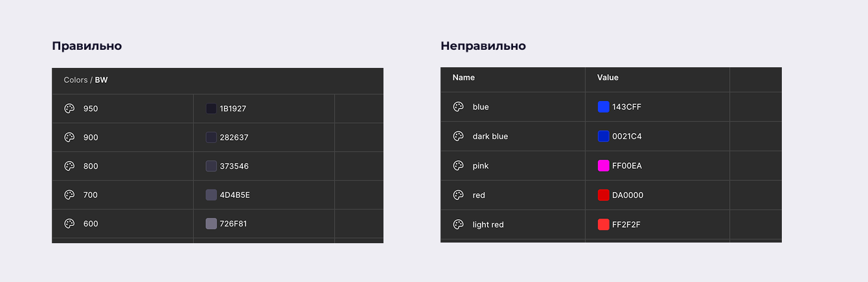Open the 4D4B5E color swatch
Image resolution: width=868 pixels, height=282 pixels.
[x=211, y=195]
